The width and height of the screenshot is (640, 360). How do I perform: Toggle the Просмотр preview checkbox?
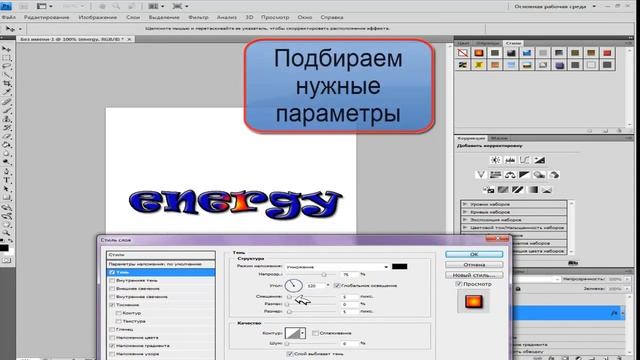coord(459,284)
